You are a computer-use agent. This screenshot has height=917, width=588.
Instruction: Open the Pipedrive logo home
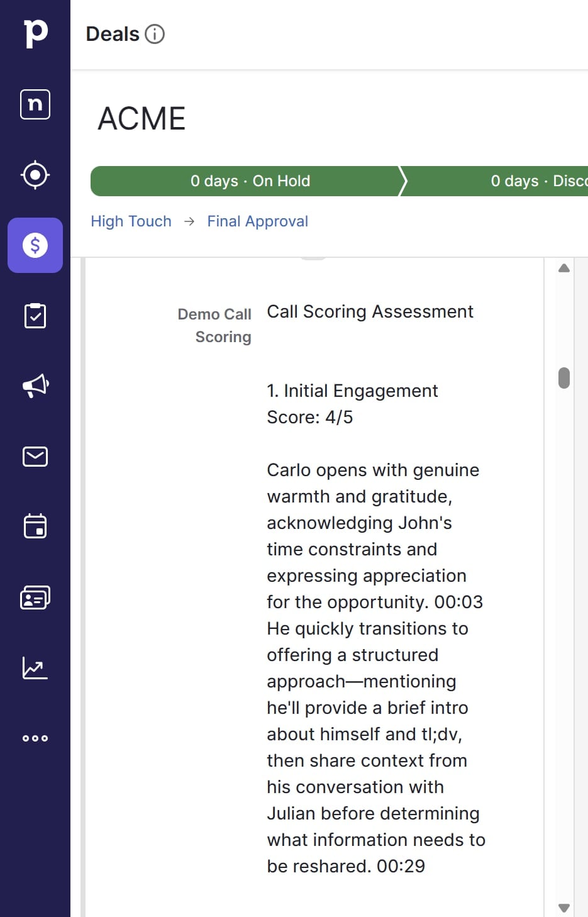pyautogui.click(x=35, y=33)
